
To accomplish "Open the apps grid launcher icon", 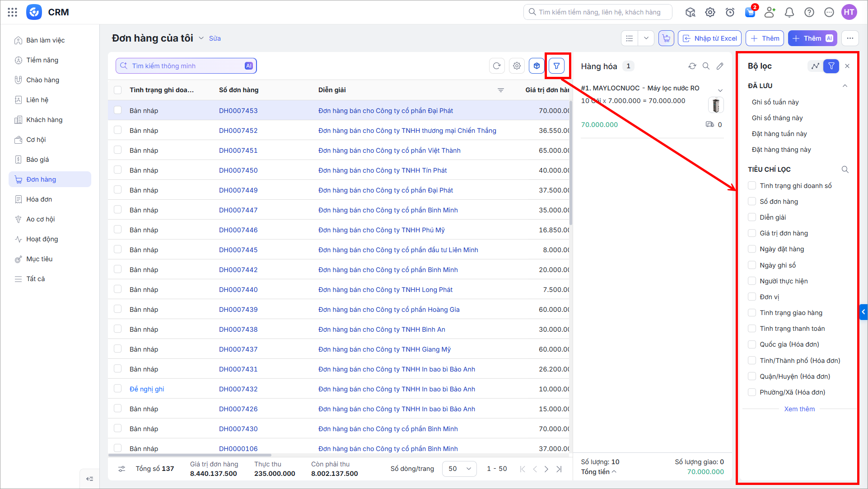I will tap(12, 12).
